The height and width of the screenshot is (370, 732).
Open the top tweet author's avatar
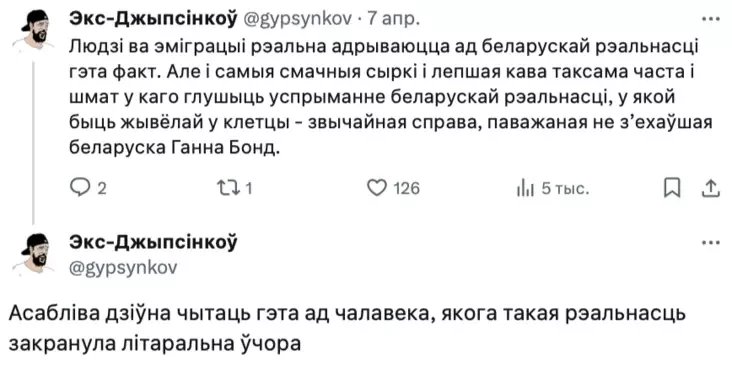[x=34, y=29]
